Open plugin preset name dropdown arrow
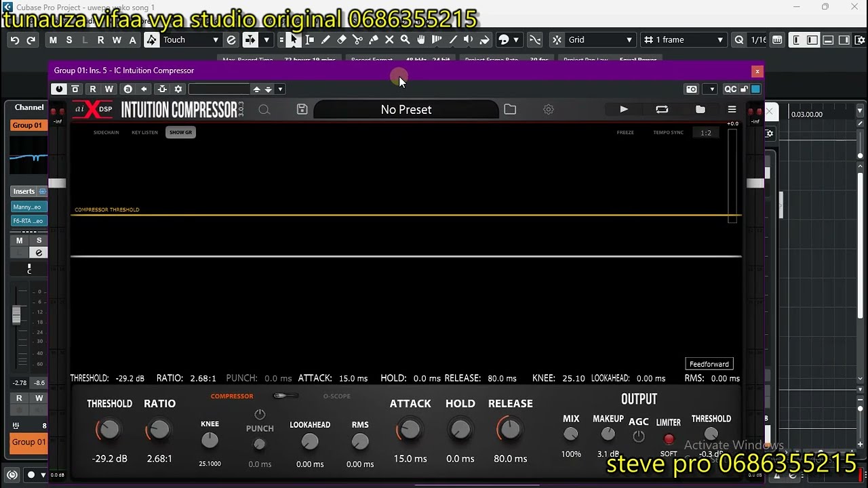 tap(280, 89)
